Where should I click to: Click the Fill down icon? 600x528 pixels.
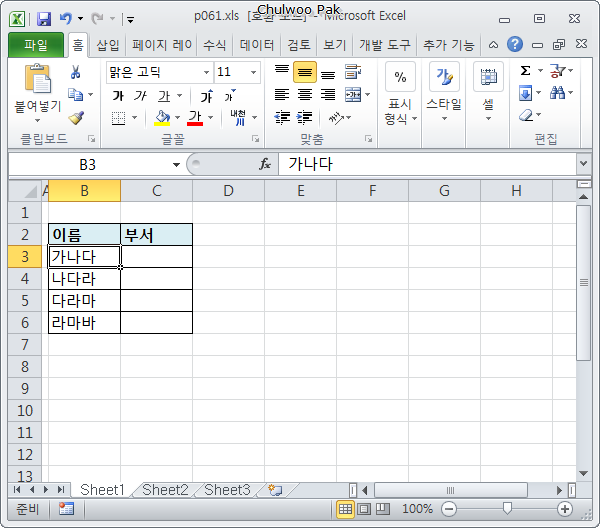(525, 93)
